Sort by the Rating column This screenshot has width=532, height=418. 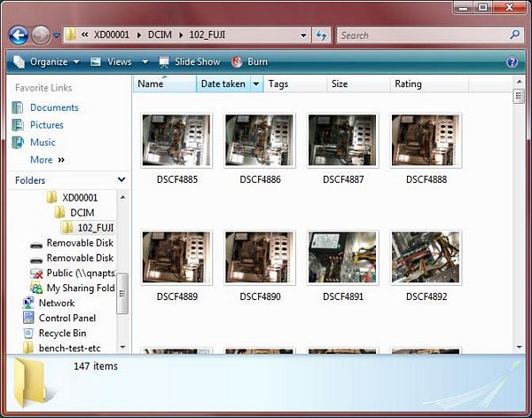click(429, 84)
